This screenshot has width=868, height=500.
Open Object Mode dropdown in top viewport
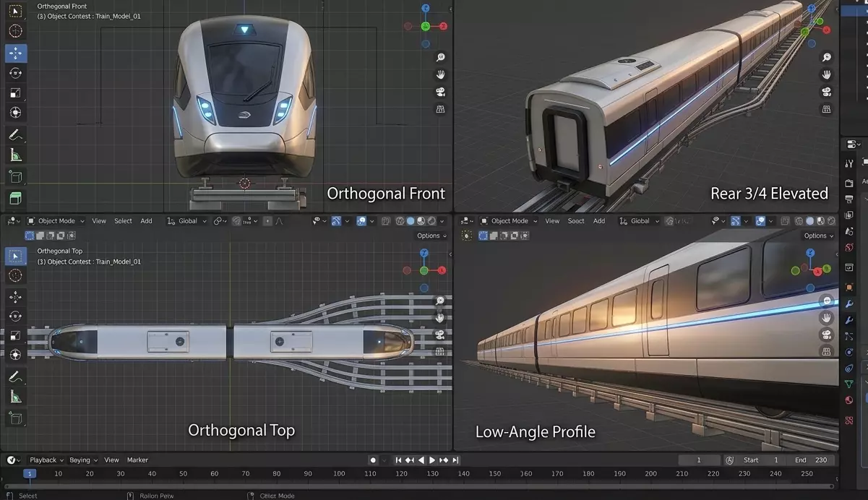[56, 221]
